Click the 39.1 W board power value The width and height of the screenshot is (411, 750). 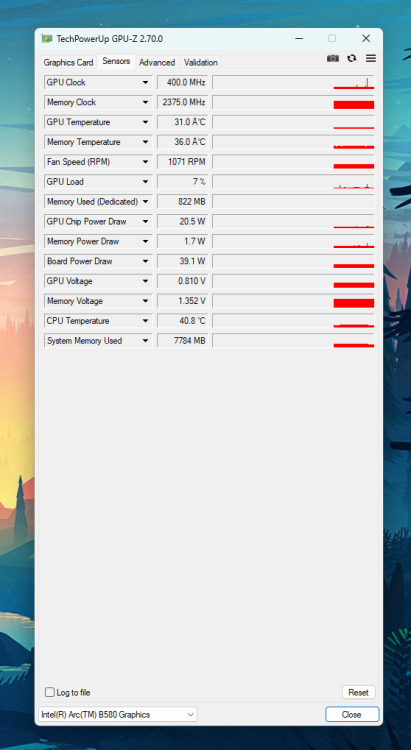click(183, 262)
